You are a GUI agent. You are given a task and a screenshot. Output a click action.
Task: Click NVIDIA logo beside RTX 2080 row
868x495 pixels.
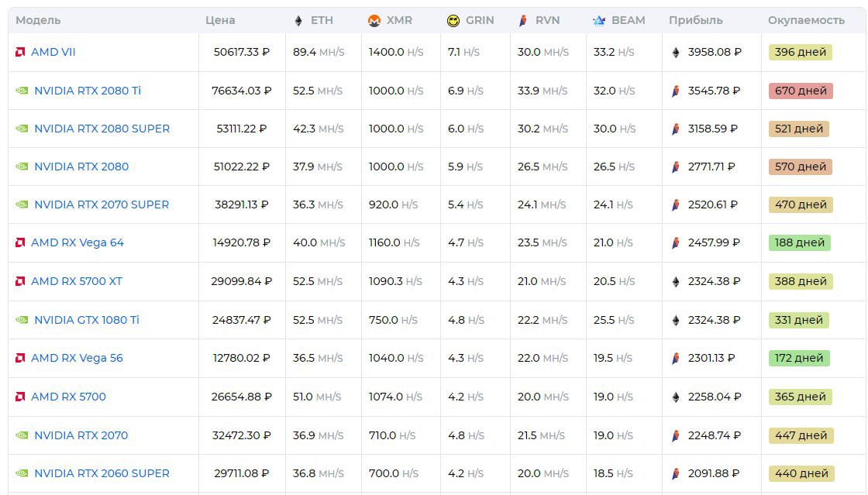point(22,167)
